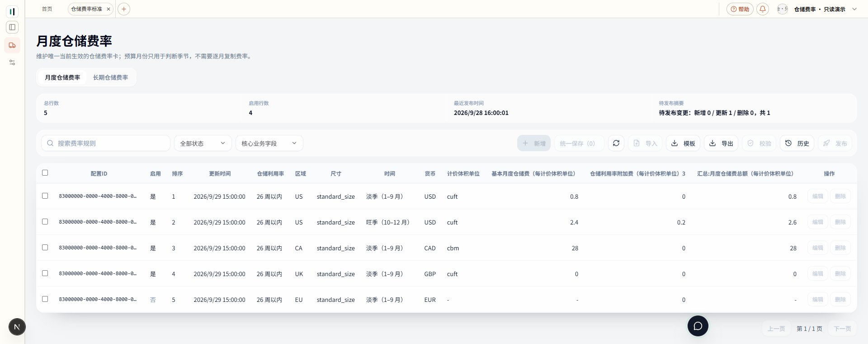Screen dimensions: 868x344
Task: Tick the checkbox for the CA row
Action: click(x=45, y=247)
